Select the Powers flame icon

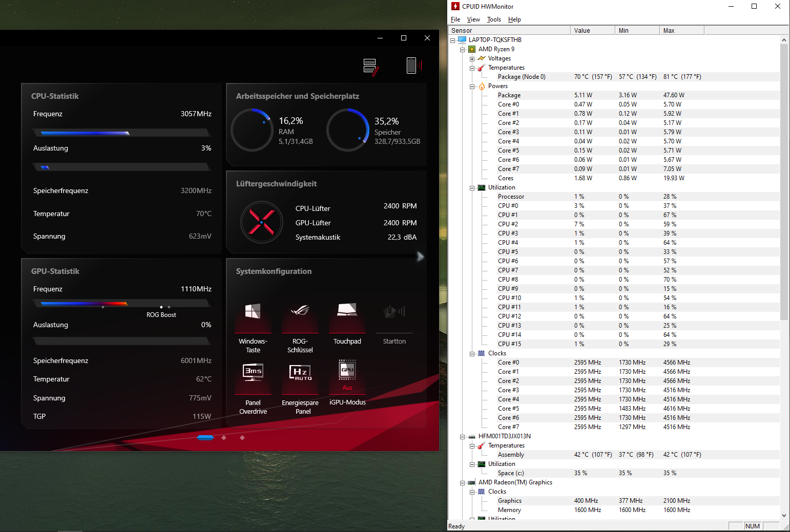coord(482,86)
